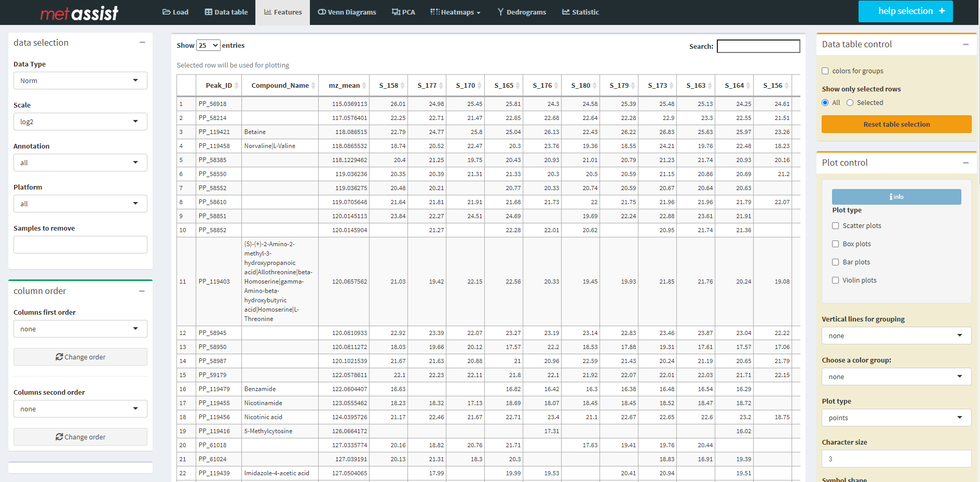Screen dimensions: 980x482
Task: Focus the table Search input field
Action: [x=758, y=46]
